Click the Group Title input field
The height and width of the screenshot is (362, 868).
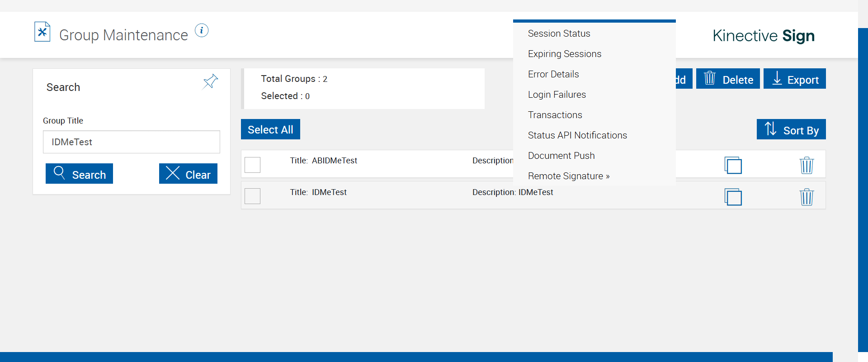pyautogui.click(x=131, y=142)
